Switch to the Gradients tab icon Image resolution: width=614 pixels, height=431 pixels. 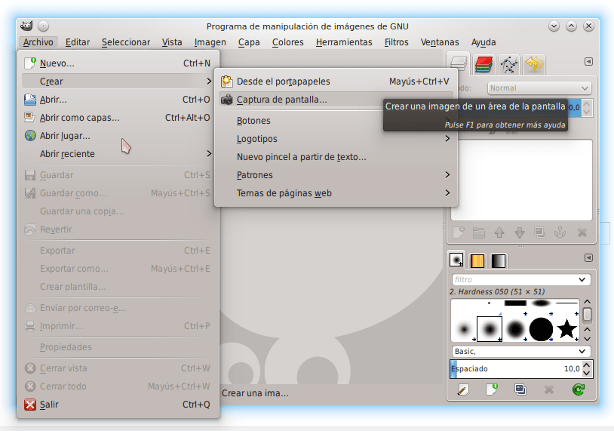[498, 260]
